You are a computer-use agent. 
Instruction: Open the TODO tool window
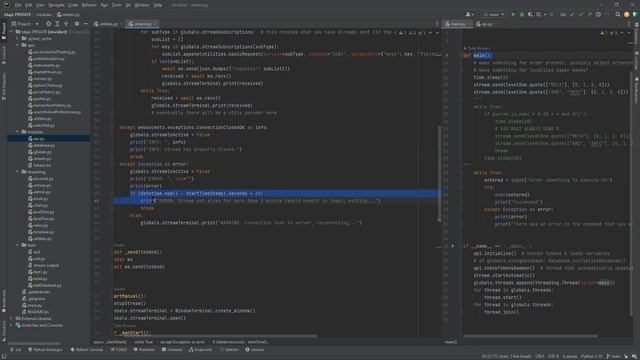(x=119, y=350)
